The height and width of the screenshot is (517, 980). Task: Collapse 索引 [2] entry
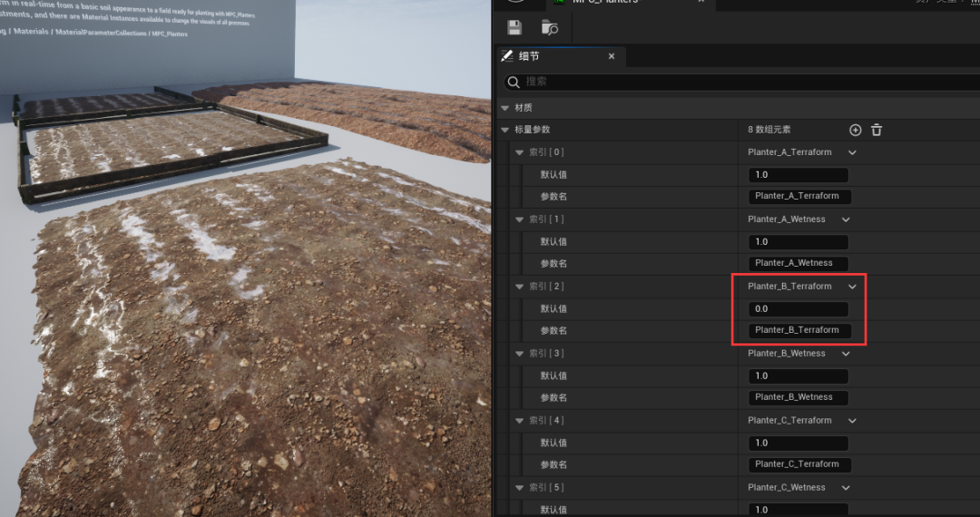[x=519, y=287]
